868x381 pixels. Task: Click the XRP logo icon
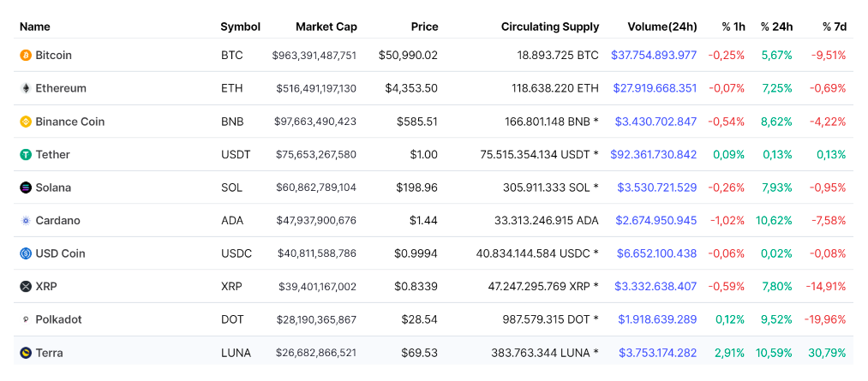pyautogui.click(x=26, y=287)
